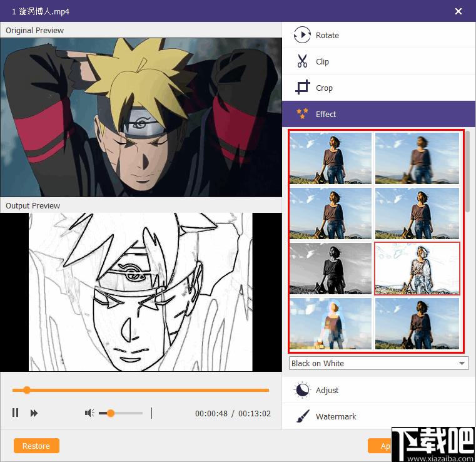Adjust the volume slider handle
476x462 pixels.
[x=111, y=413]
